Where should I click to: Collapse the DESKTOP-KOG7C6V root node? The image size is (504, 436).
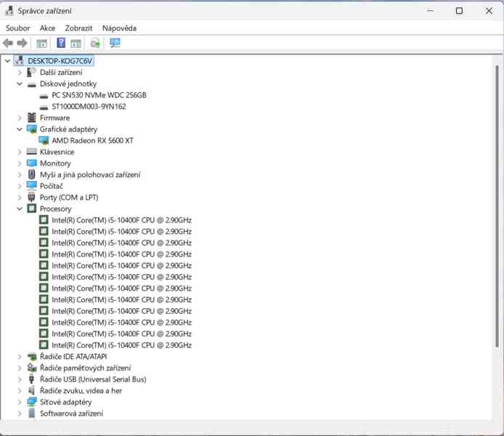pyautogui.click(x=7, y=61)
